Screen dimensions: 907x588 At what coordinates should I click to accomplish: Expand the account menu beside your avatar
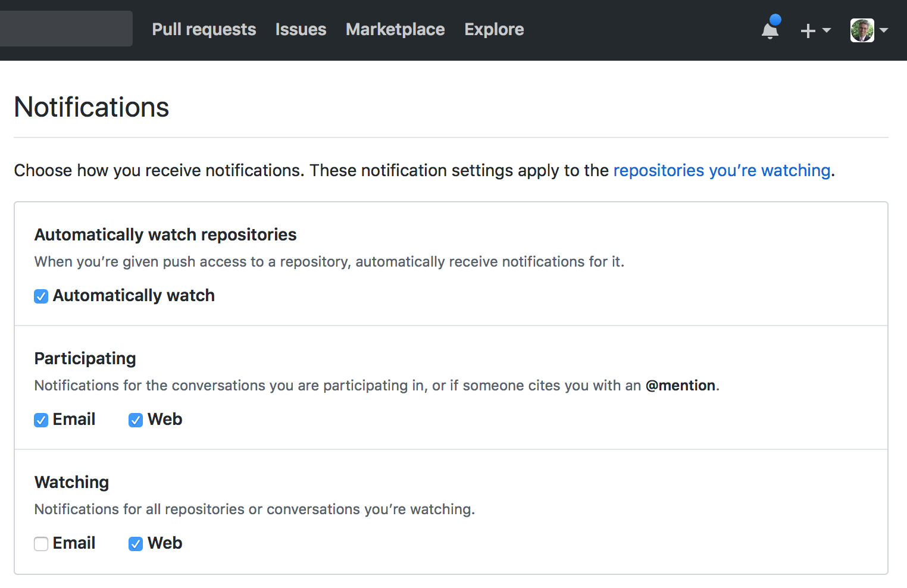click(x=885, y=31)
